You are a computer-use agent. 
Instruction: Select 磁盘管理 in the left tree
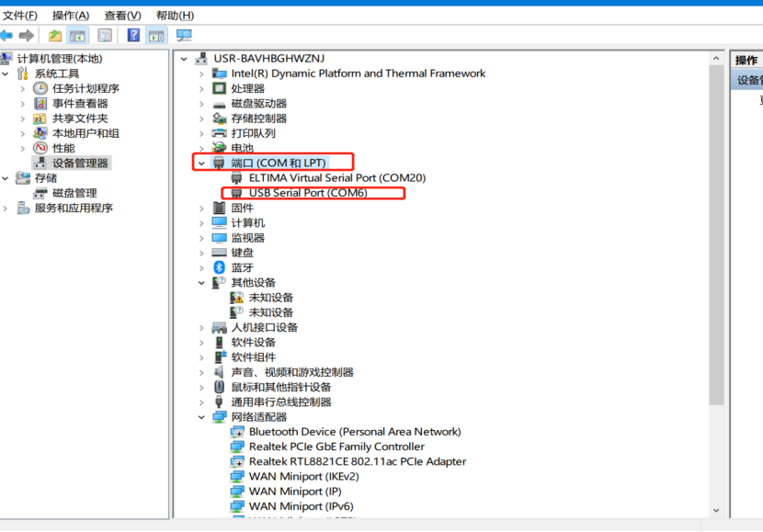(74, 193)
